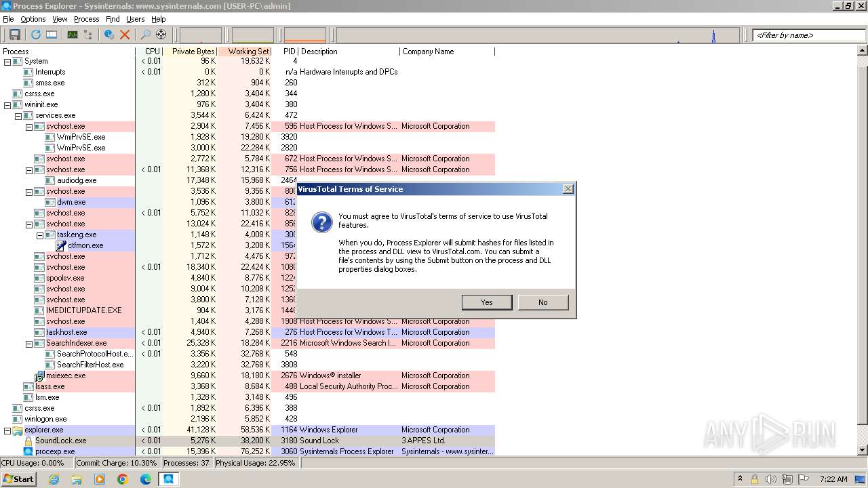
Task: Select the lsass.exe process row
Action: coord(248,386)
